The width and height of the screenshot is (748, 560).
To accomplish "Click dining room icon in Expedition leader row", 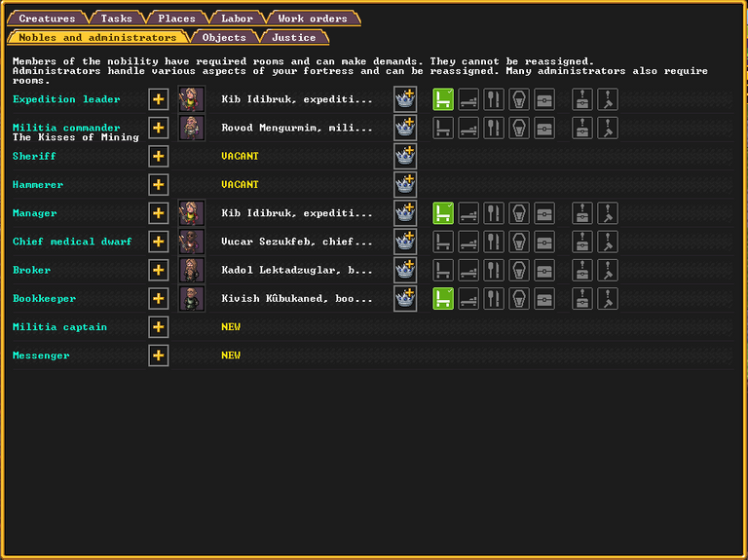I will (493, 99).
